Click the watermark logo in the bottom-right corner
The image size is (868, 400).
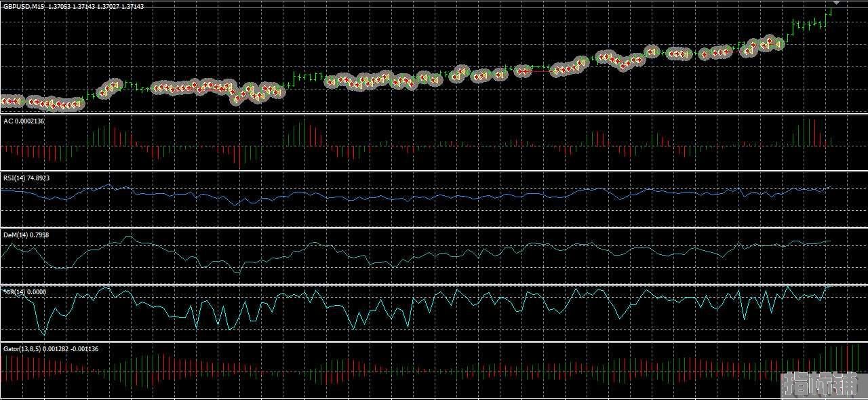[x=820, y=384]
